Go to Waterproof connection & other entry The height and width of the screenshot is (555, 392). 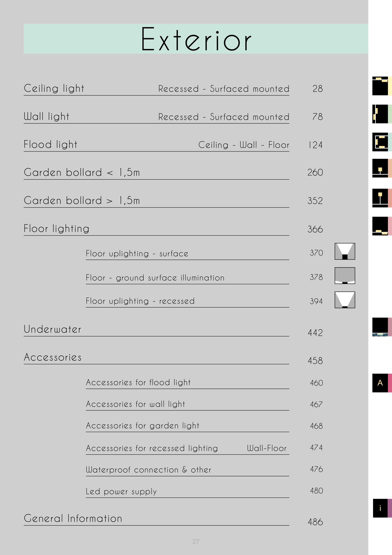pyautogui.click(x=149, y=470)
